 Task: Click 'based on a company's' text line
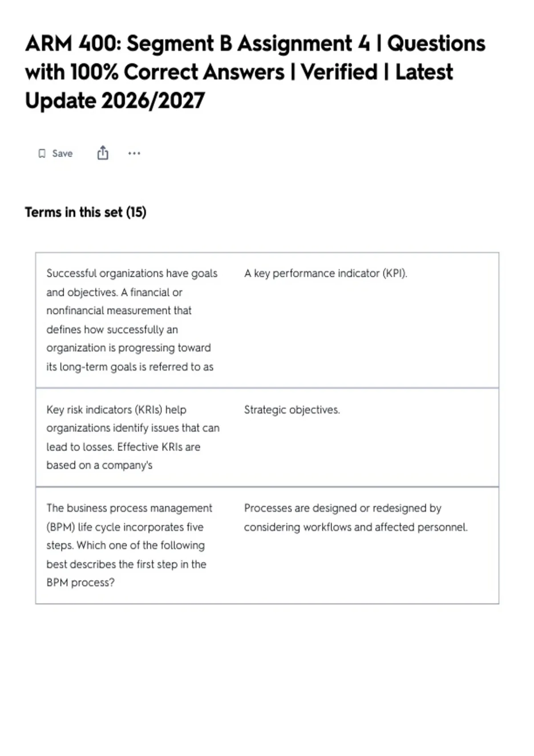point(99,465)
